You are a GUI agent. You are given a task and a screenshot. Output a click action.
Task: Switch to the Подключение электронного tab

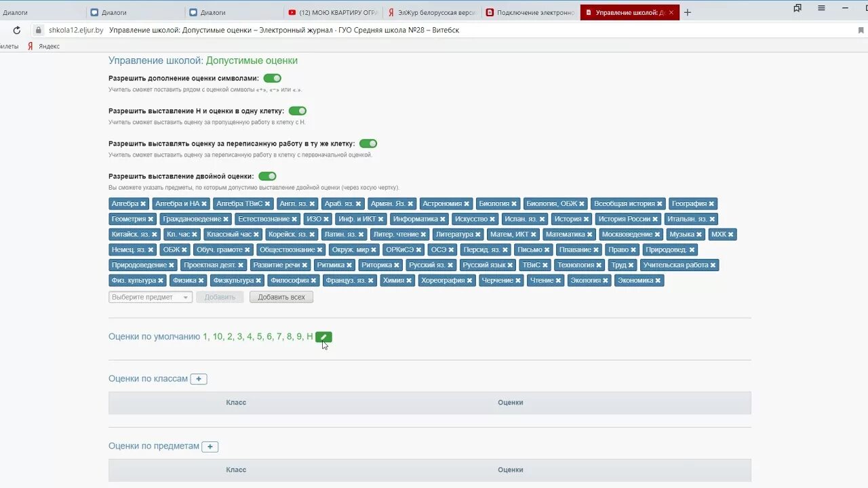(x=531, y=12)
